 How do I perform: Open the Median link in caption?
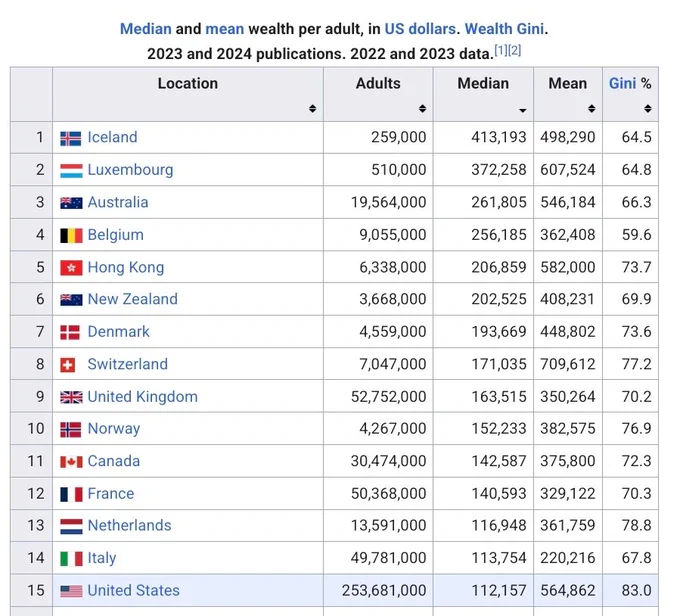tap(146, 29)
